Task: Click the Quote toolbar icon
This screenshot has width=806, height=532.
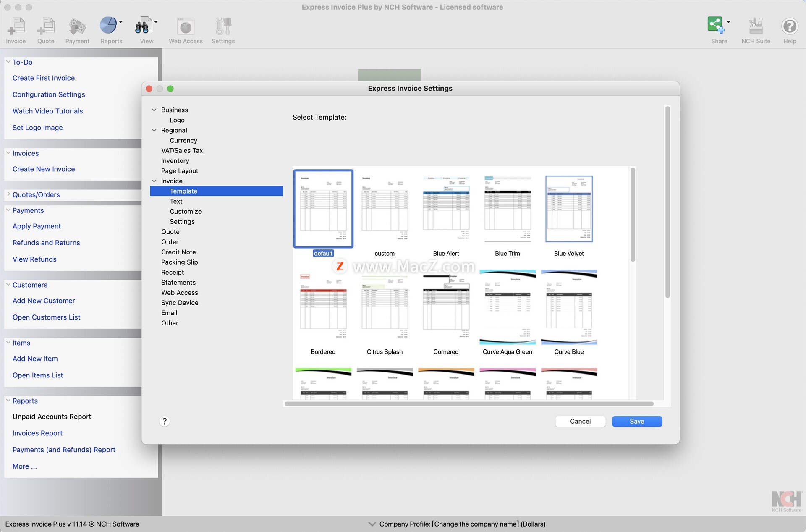Action: [46, 26]
